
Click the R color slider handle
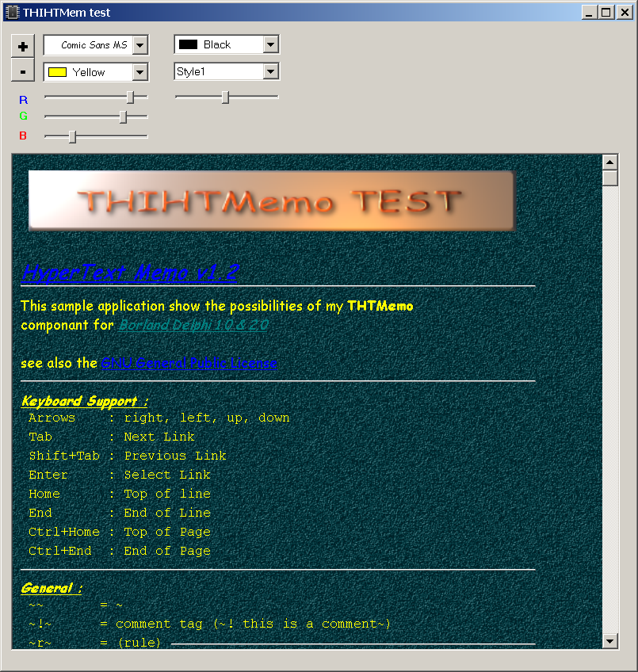pyautogui.click(x=131, y=97)
